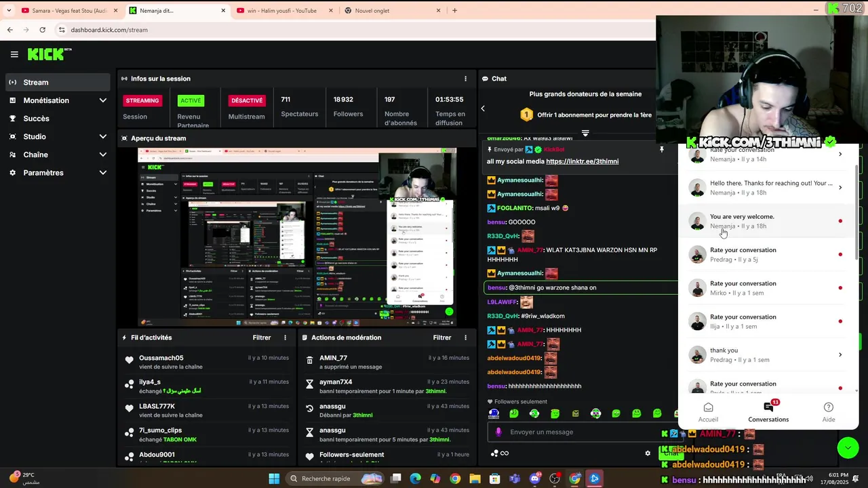
Task: Open a new browser tab with plus icon
Action: coord(454,10)
